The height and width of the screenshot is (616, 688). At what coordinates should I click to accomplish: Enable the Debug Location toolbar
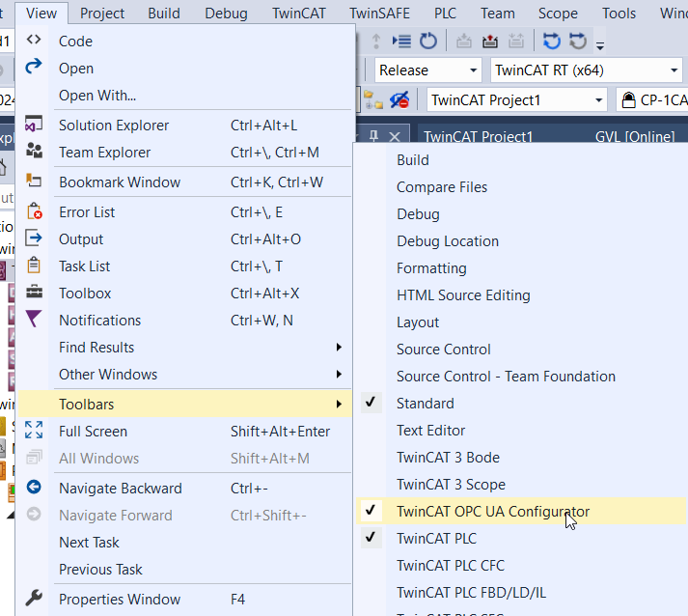pyautogui.click(x=521, y=241)
